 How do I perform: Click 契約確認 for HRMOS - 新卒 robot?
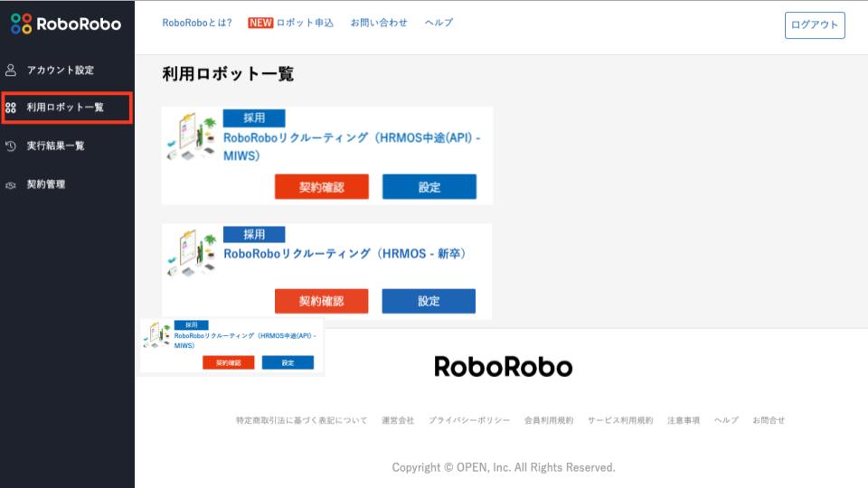pos(322,301)
